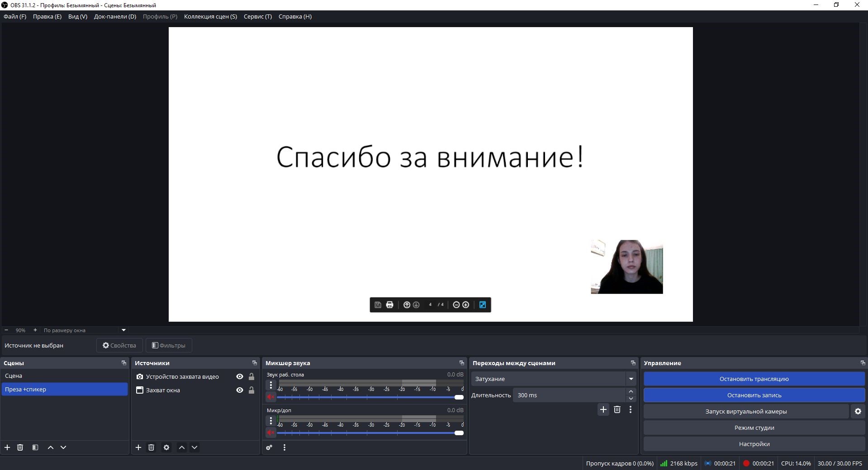Open source properties gear in Sources panel
The width and height of the screenshot is (868, 470).
[x=166, y=447]
